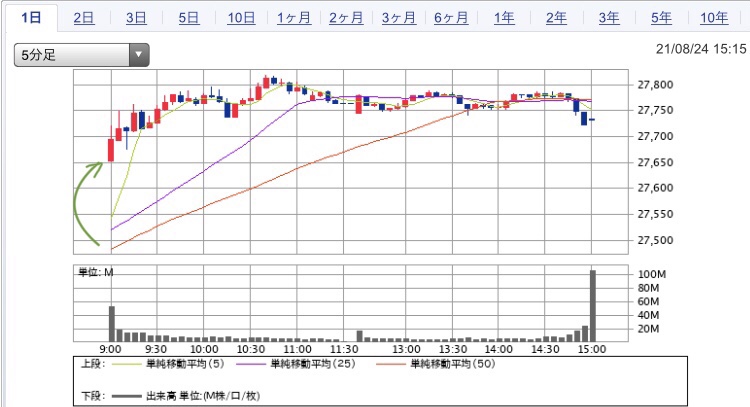Click the 20M volume axis label
This screenshot has width=750, height=407.
[649, 329]
